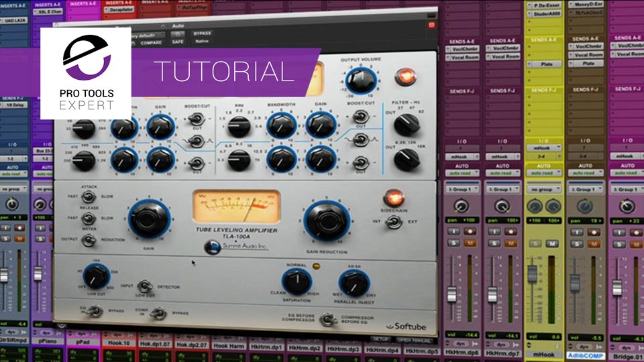Flip the Meter output/reduction switch
644x362 pixels.
(89, 240)
